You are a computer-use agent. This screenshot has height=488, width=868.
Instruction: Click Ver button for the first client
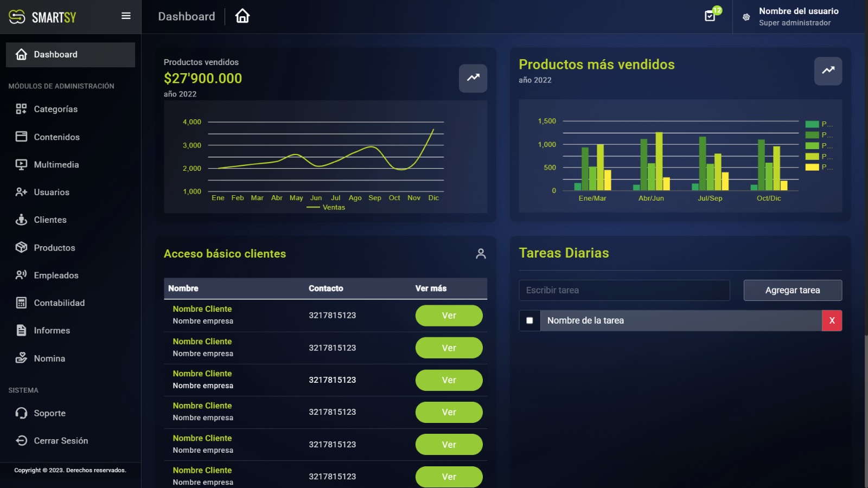point(449,316)
